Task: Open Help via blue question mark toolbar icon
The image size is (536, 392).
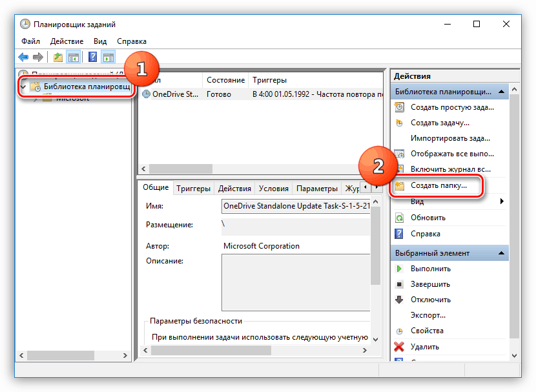Action: [92, 57]
